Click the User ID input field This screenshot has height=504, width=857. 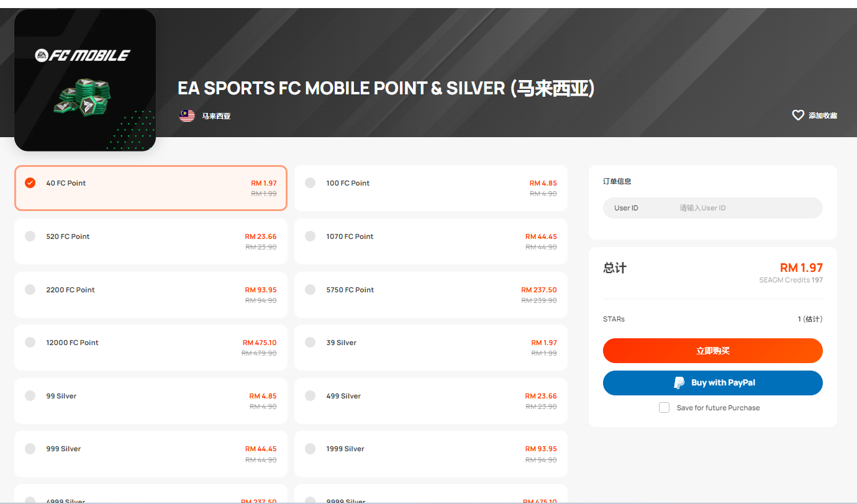point(713,208)
